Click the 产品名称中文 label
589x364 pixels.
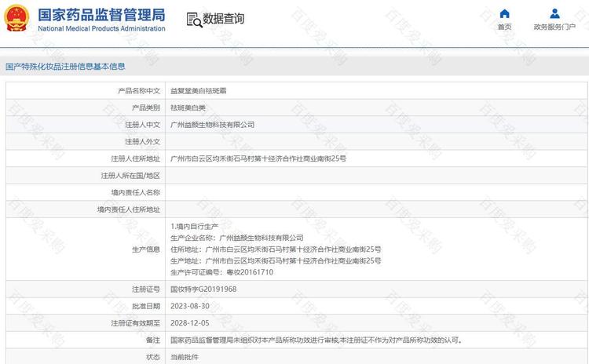(x=139, y=91)
